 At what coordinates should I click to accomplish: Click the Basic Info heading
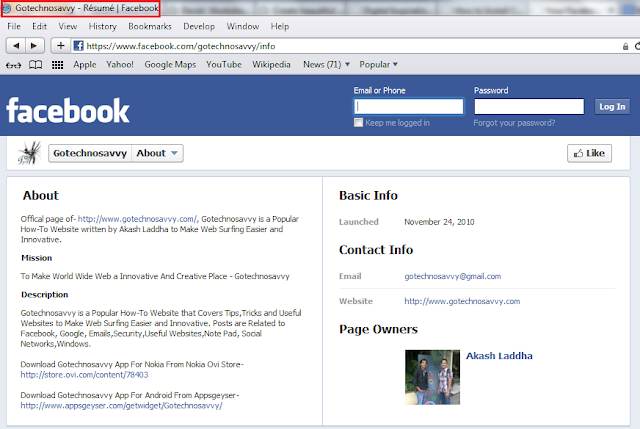tap(368, 196)
